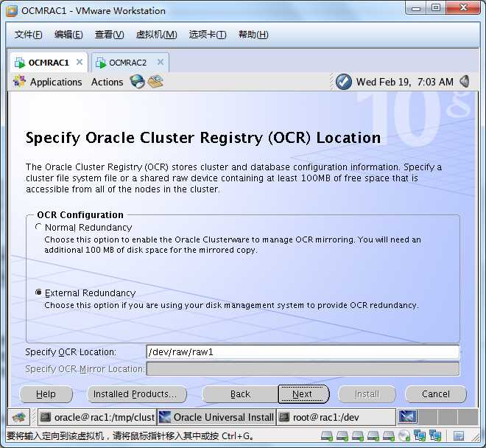
Task: Open the 文件(F) menu
Action: 28,35
